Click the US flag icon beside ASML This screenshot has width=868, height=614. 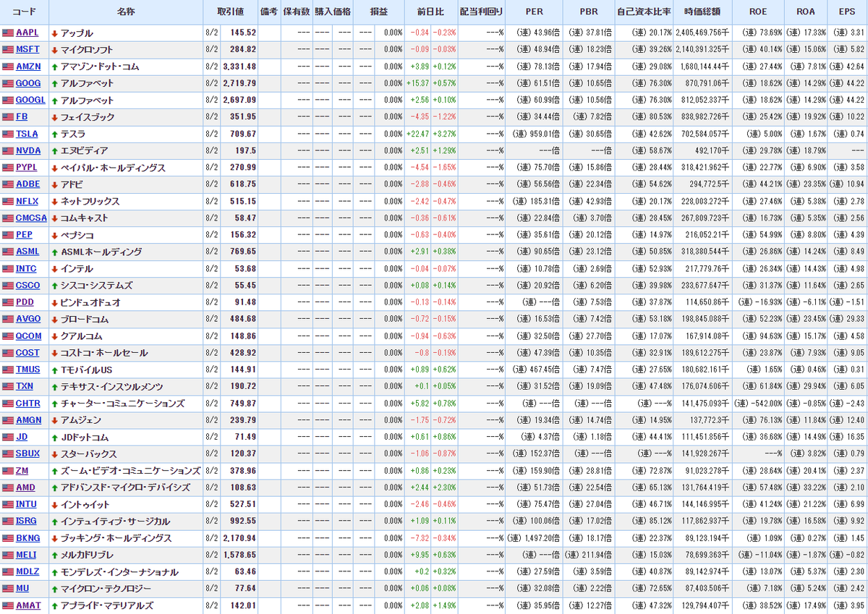8,252
